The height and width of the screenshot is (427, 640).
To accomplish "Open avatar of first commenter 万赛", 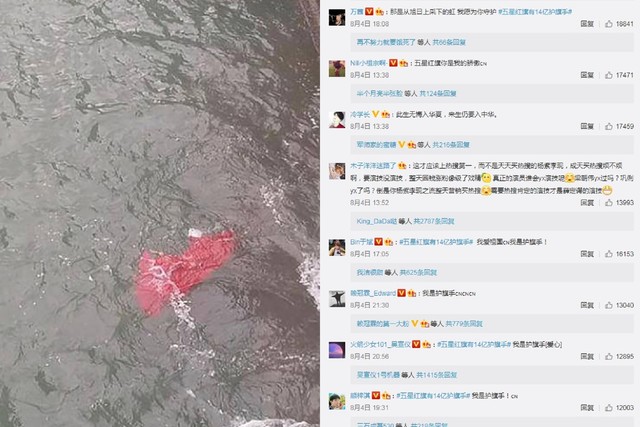I will 337,18.
